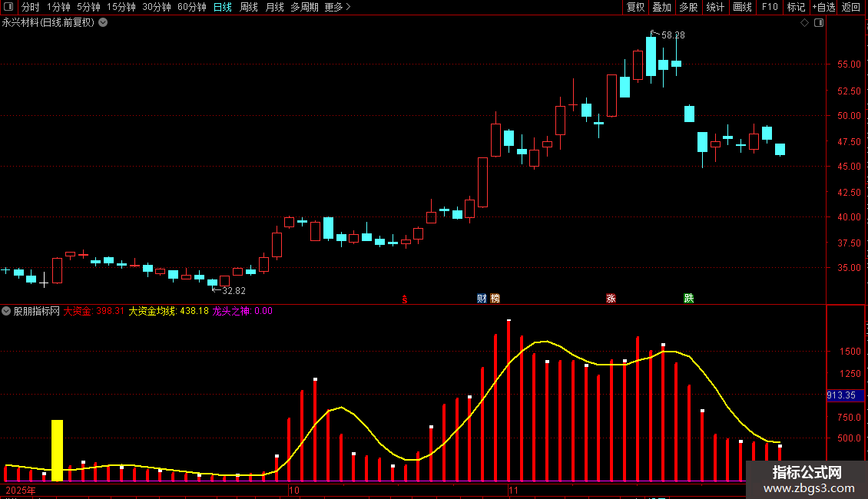Click the 2025年 date axis label
The image size is (868, 499).
click(21, 490)
